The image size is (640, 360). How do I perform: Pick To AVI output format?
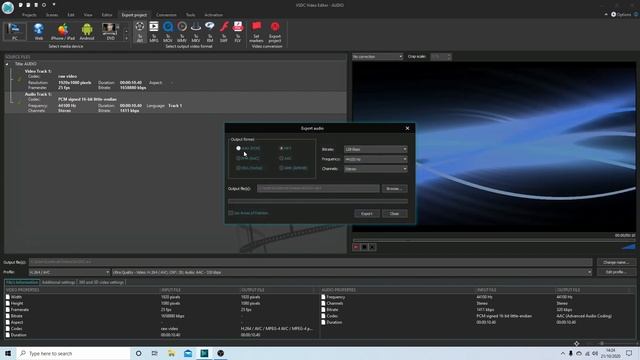point(140,32)
